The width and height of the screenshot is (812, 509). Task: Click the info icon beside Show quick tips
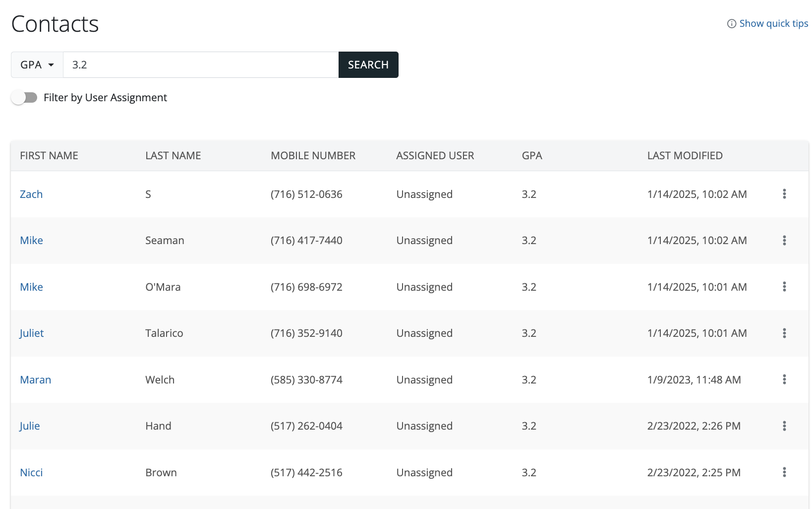click(x=731, y=24)
